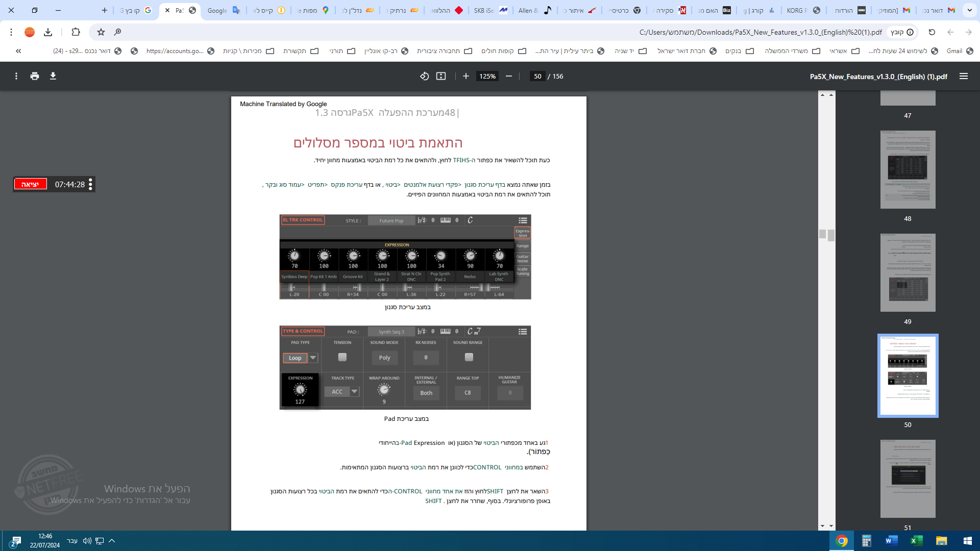This screenshot has height=551, width=980.
Task: Click the orange profile avatar icon
Action: coord(30,32)
